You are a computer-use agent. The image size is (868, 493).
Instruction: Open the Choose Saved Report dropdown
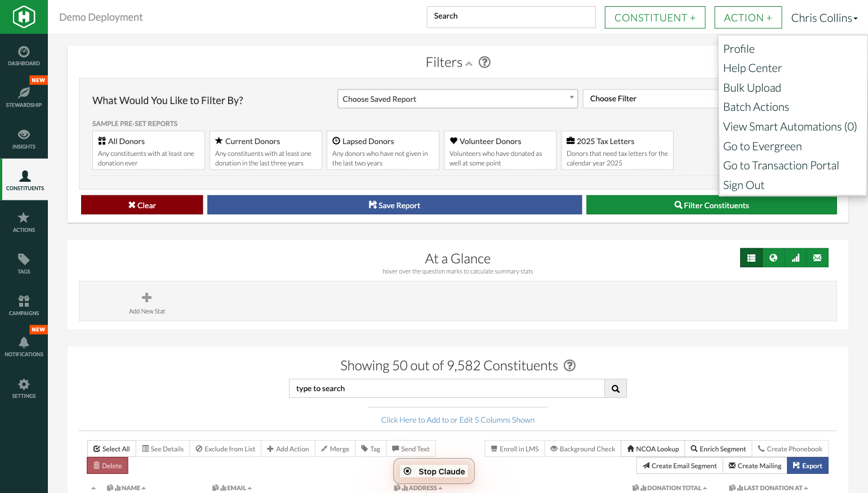tap(457, 99)
